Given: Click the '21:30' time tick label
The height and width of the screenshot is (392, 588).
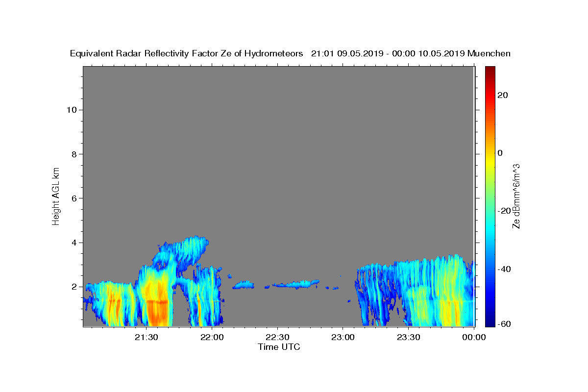Looking at the screenshot, I should [147, 337].
